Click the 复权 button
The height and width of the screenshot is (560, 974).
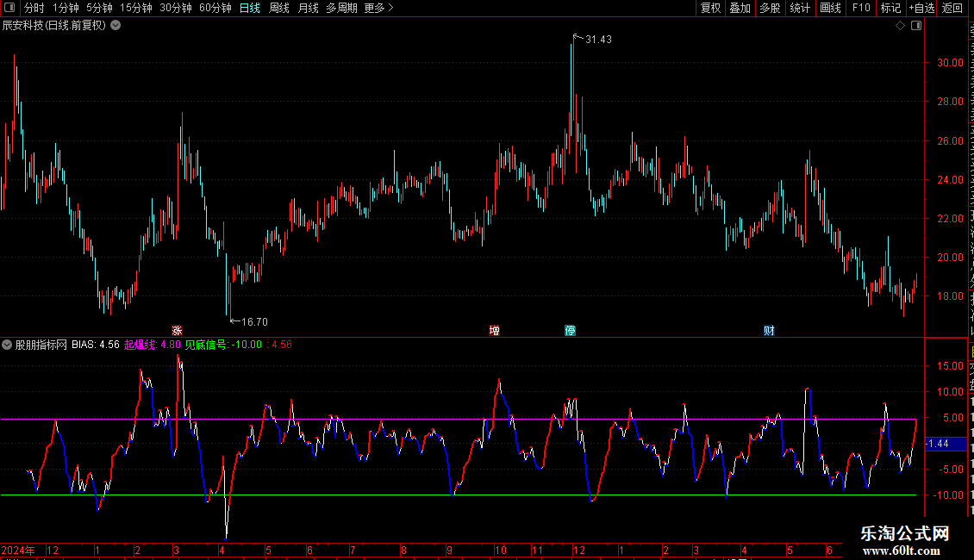(710, 8)
